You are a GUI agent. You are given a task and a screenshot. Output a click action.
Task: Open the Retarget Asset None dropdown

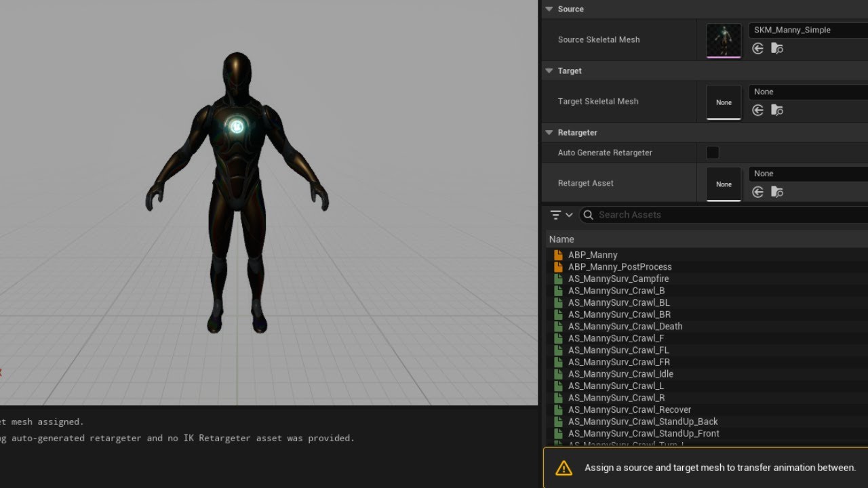pos(808,174)
